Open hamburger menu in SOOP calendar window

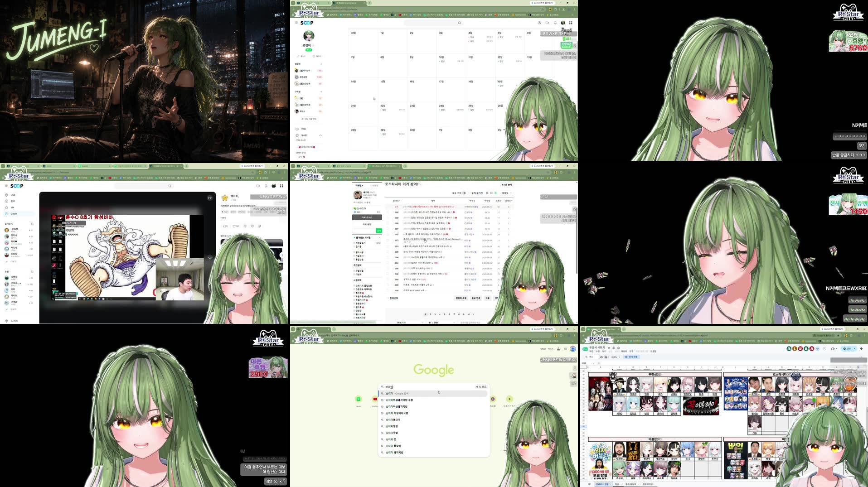pos(296,23)
